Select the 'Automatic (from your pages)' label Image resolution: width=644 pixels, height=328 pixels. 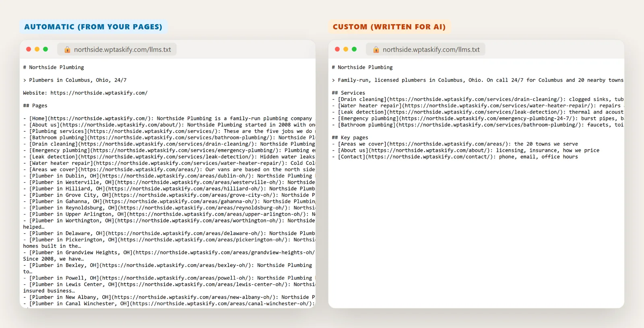pyautogui.click(x=93, y=27)
